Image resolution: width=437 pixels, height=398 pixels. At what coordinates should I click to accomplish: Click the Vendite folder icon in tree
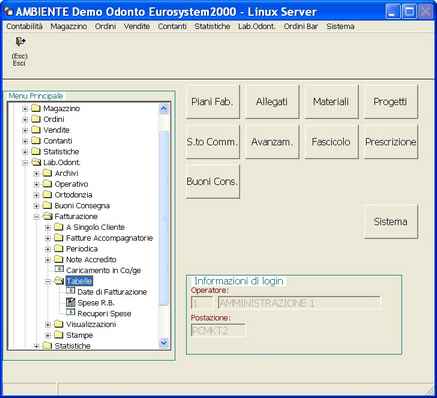(36, 130)
